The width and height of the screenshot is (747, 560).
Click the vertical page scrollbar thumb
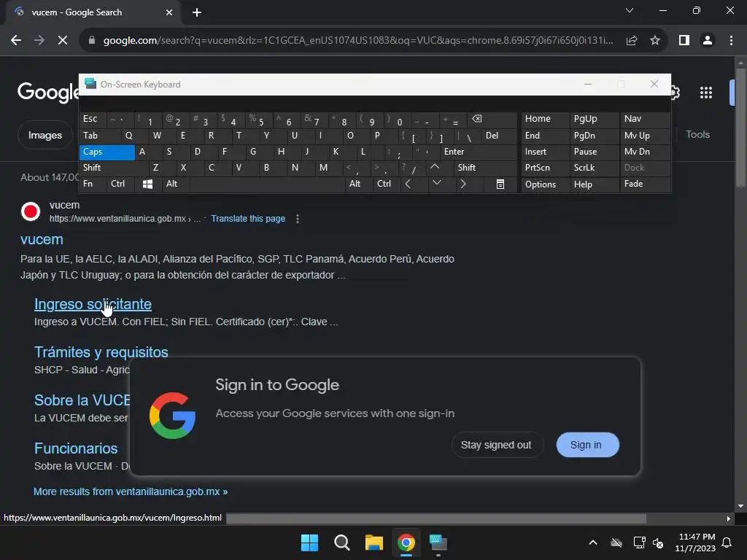740,128
